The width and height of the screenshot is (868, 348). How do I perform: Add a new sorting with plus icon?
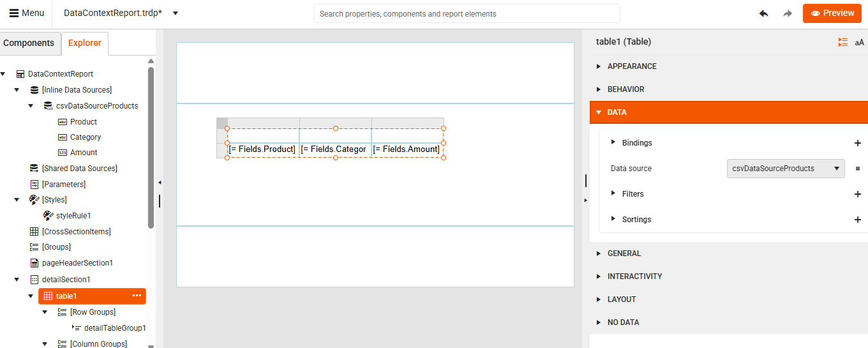pyautogui.click(x=858, y=220)
